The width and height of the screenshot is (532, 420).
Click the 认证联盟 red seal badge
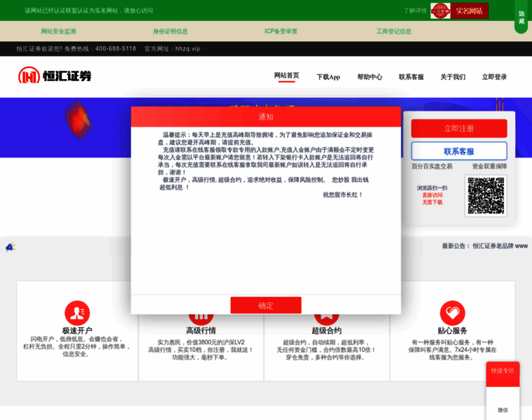(440, 11)
